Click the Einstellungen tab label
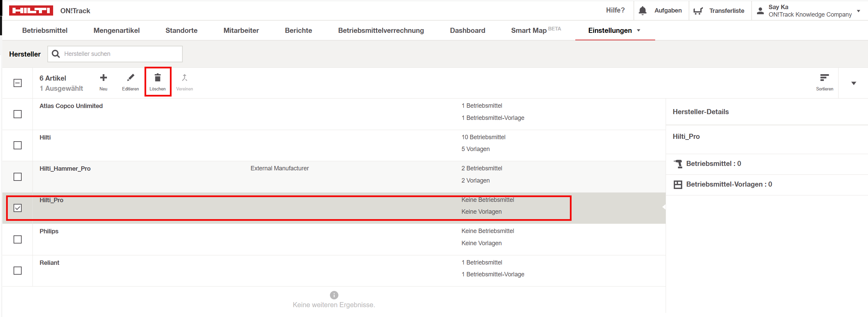Viewport: 868px width, 317px height. pos(610,30)
